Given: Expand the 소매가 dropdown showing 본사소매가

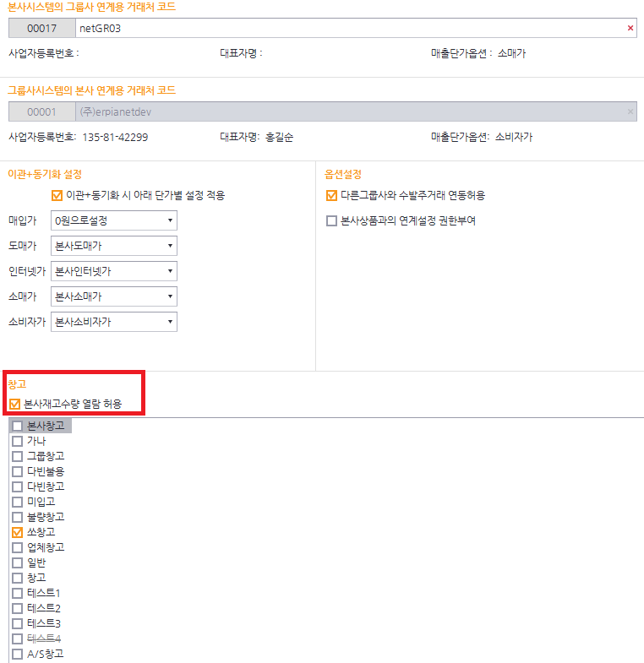Looking at the screenshot, I should coord(113,296).
